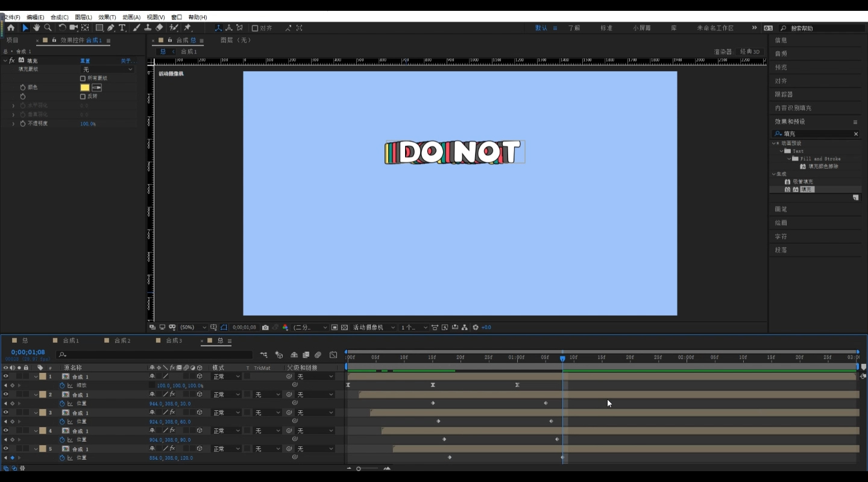Screen dimensions: 868x482
Task: Expand the Opacity (不透明度) property
Action: coord(13,124)
